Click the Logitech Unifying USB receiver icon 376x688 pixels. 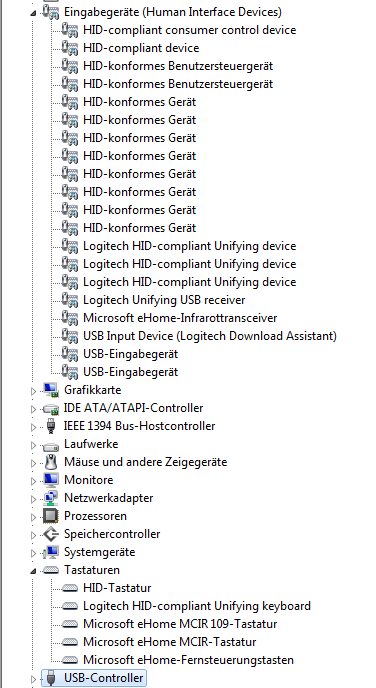70,300
